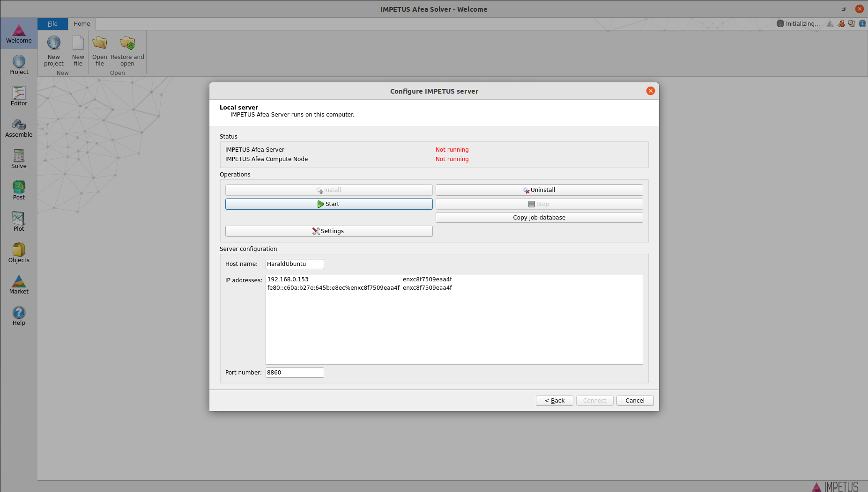868x492 pixels.
Task: Open the Market sidebar section
Action: coord(19,284)
